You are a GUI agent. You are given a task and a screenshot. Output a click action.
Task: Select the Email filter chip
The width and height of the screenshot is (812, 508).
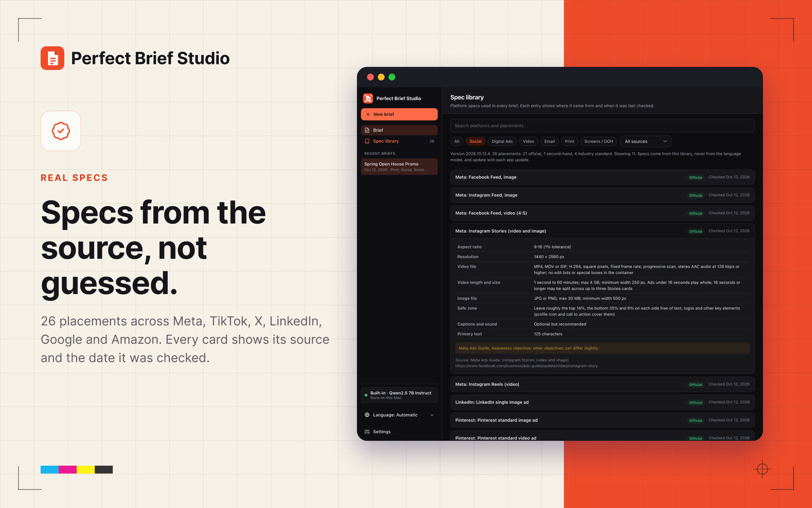click(550, 141)
